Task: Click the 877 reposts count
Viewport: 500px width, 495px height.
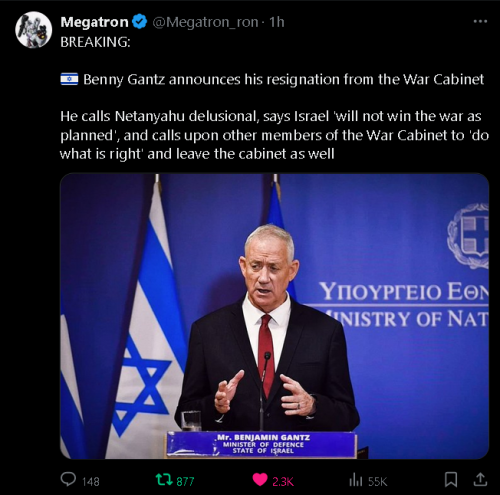Action: point(185,481)
